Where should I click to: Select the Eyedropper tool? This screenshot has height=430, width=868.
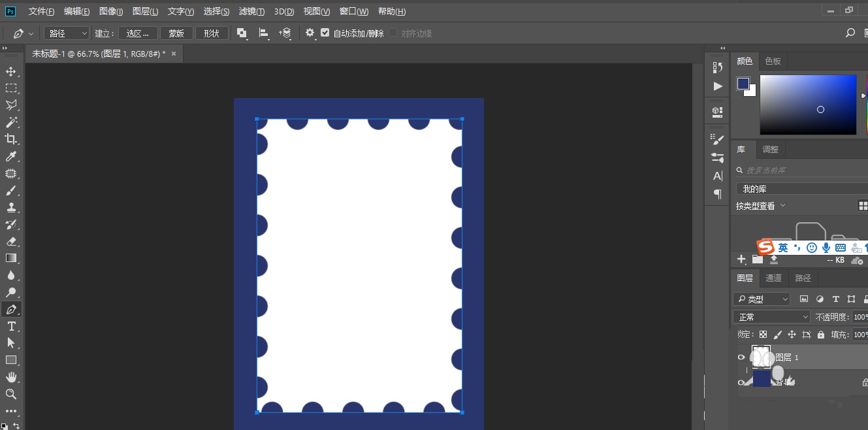tap(10, 156)
